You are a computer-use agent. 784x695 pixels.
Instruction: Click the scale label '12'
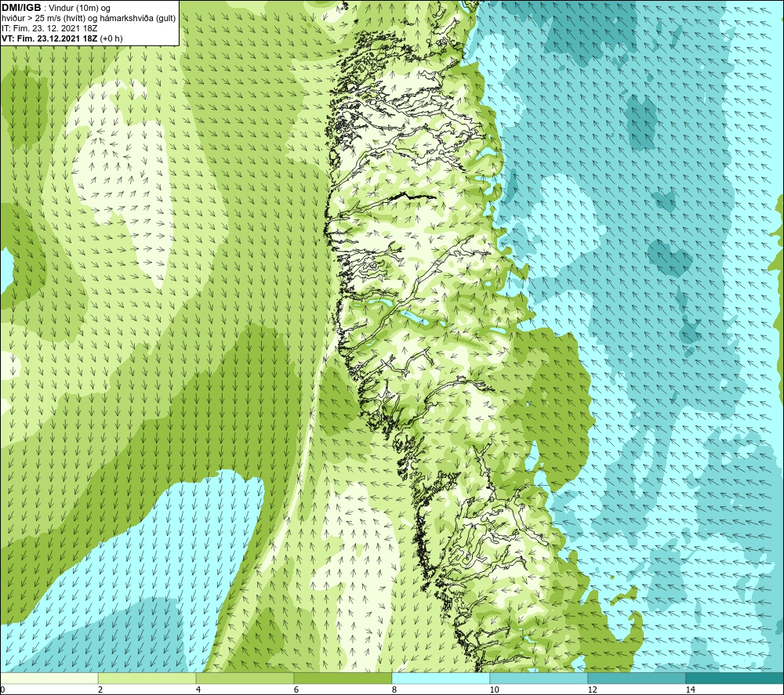[593, 690]
